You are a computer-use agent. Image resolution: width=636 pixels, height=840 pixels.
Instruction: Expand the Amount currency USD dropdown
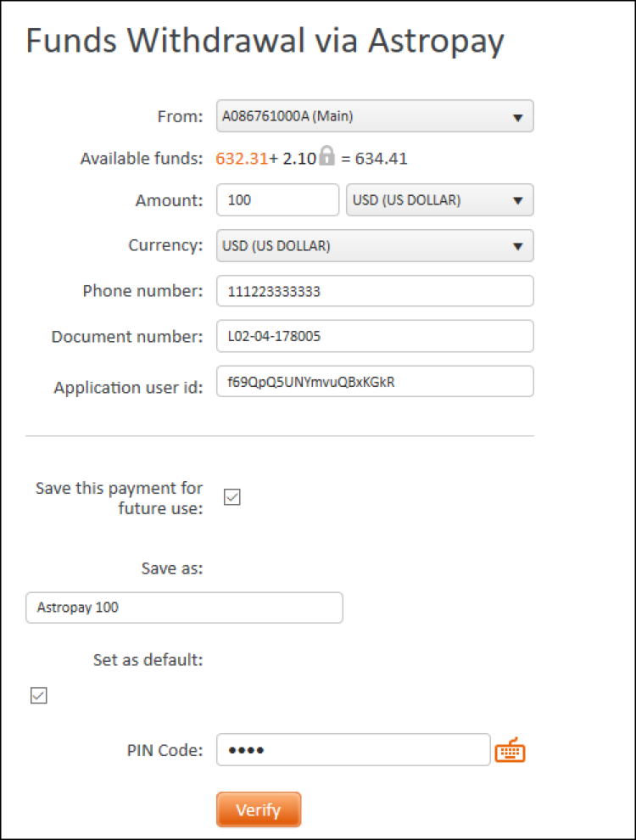[x=439, y=200]
